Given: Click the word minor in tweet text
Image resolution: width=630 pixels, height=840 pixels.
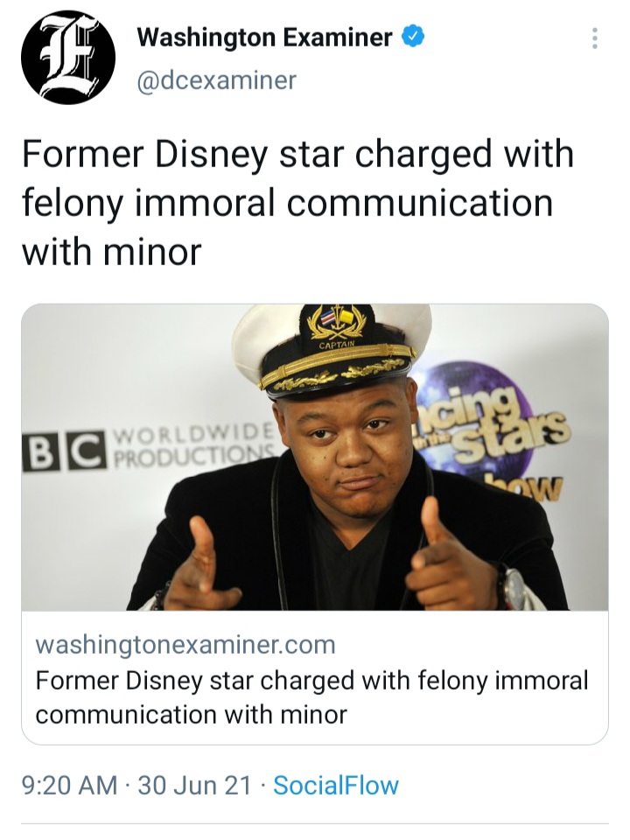Looking at the screenshot, I should coord(152,251).
